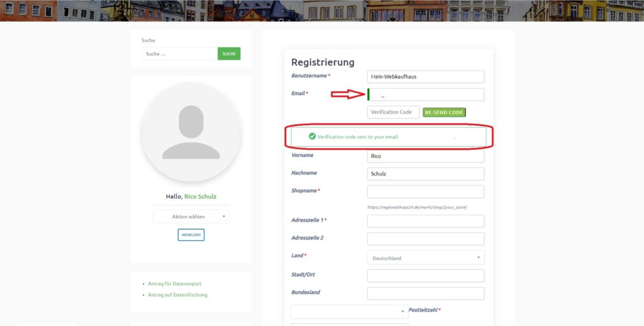Open Antrag für Datenexport link
The width and height of the screenshot is (644, 326).
(175, 284)
